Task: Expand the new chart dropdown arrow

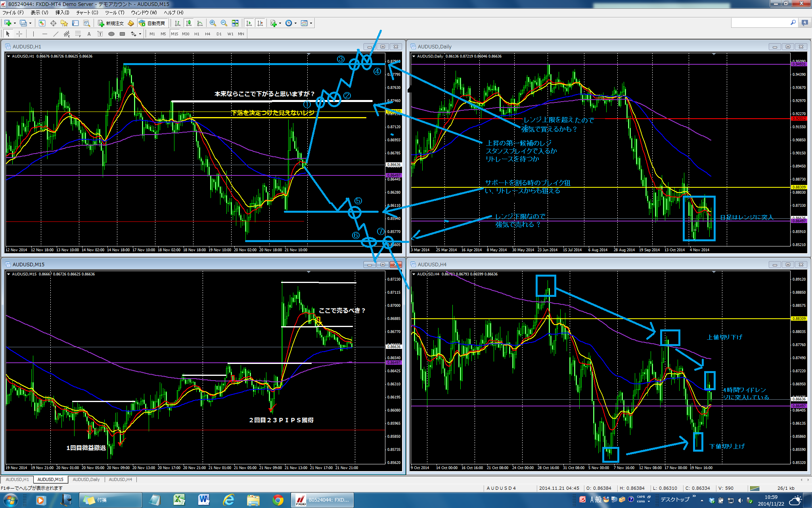Action: pos(15,23)
